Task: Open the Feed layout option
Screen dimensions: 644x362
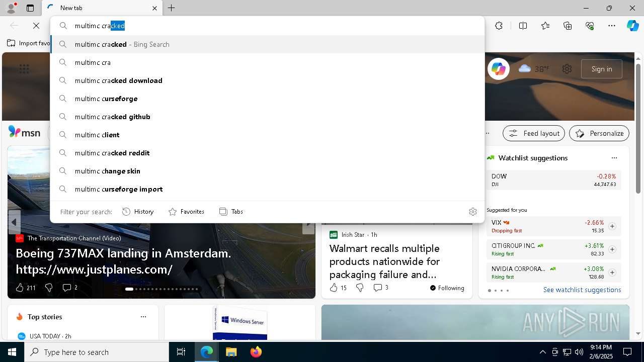Action: (534, 133)
